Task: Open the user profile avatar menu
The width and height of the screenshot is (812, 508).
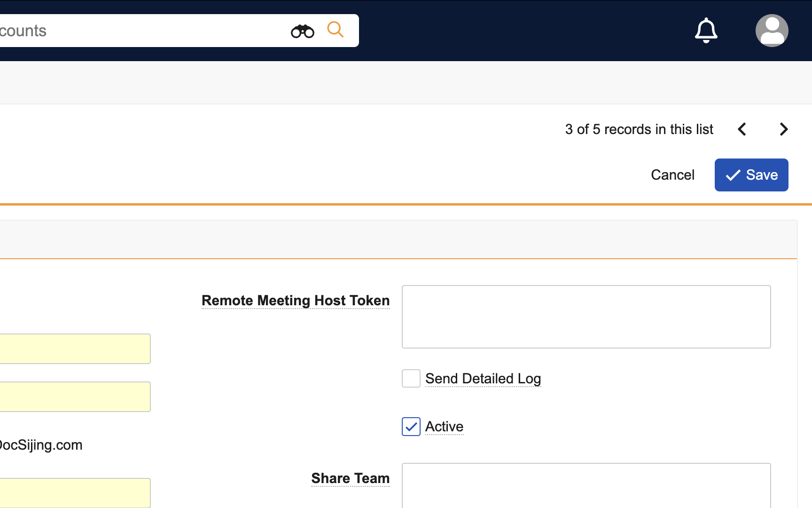Action: coord(772,31)
